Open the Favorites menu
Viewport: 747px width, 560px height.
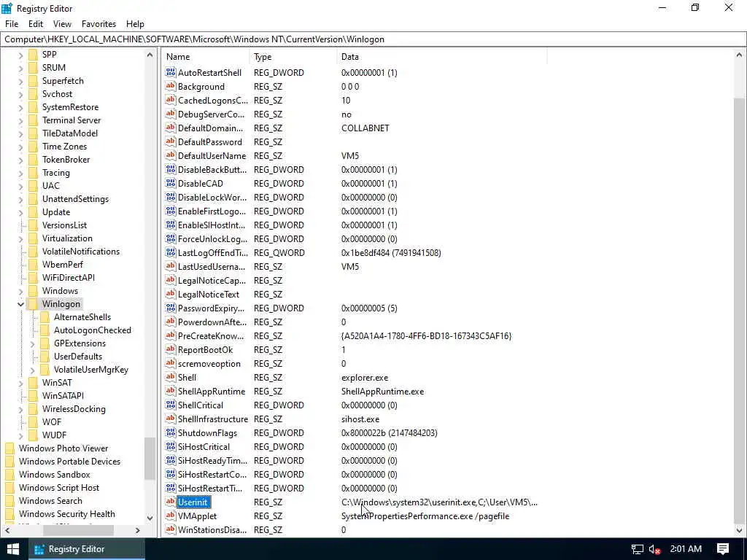98,24
